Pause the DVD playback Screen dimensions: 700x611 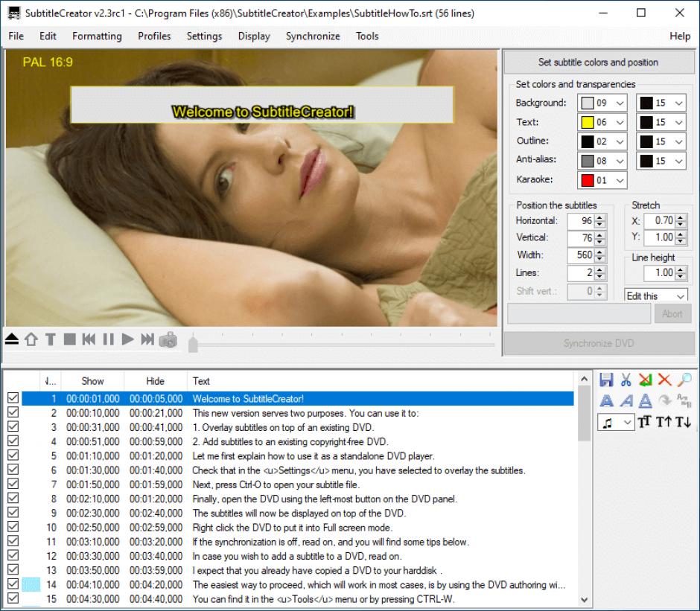pyautogui.click(x=109, y=339)
